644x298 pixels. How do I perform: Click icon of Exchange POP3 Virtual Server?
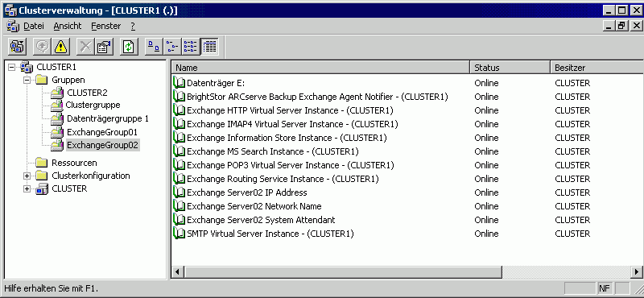point(180,165)
